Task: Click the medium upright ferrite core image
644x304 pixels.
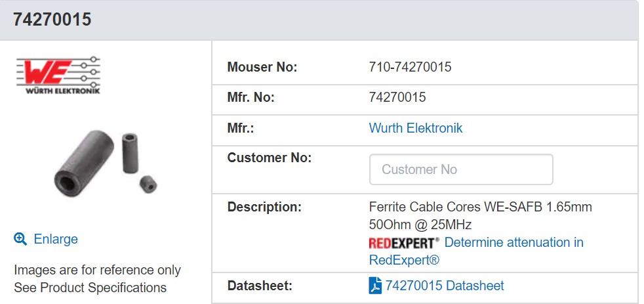Action: (x=130, y=152)
